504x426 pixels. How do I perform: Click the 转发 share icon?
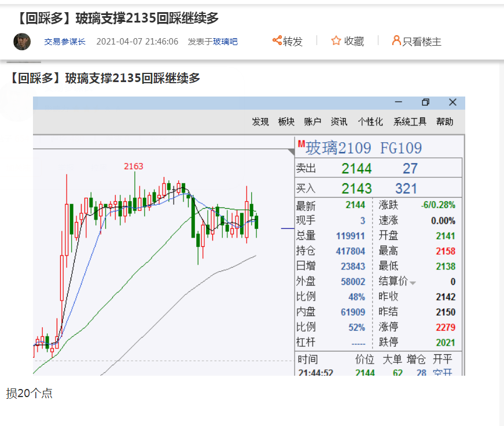(277, 40)
